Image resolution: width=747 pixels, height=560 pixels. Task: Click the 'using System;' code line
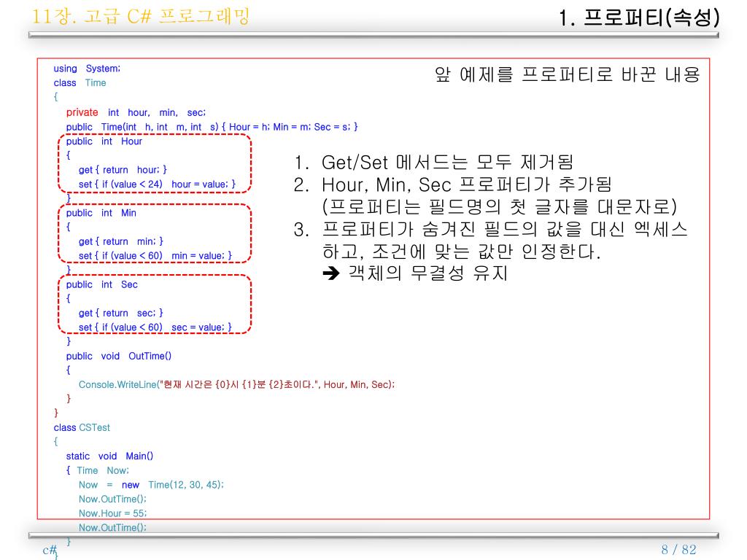click(x=87, y=69)
